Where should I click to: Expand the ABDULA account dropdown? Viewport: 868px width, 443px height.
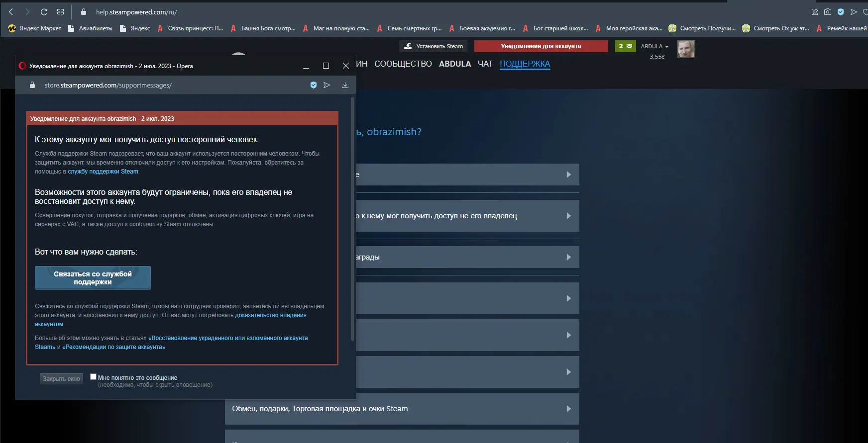(654, 46)
